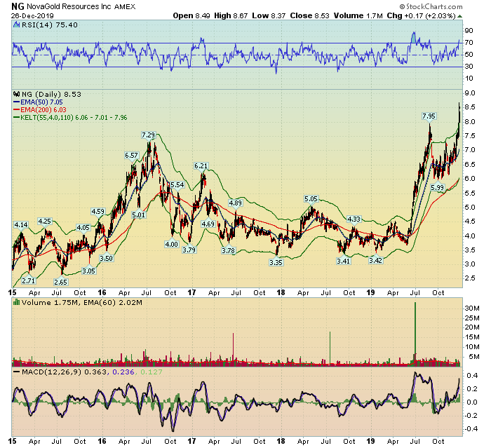Click the candlestick icon beside NG (Daily)

pyautogui.click(x=15, y=93)
